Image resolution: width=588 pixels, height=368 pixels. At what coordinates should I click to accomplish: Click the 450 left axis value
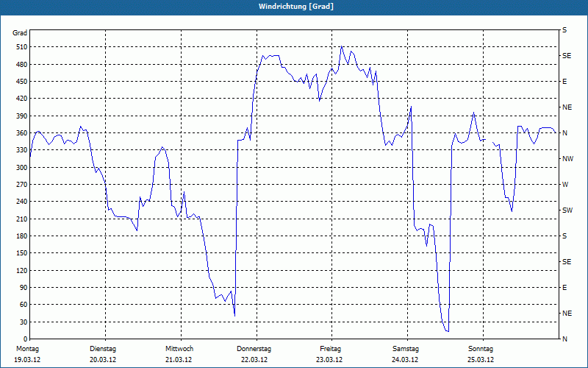tap(22, 82)
